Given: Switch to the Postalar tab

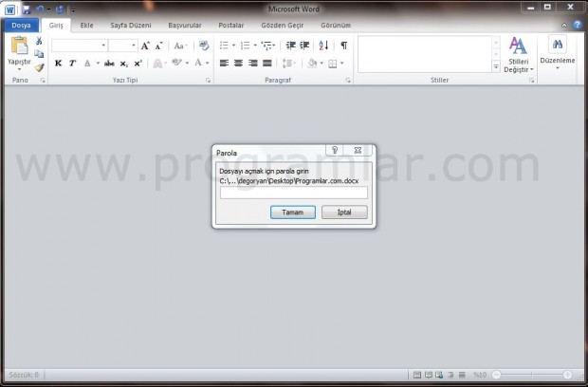Looking at the screenshot, I should click(x=231, y=26).
